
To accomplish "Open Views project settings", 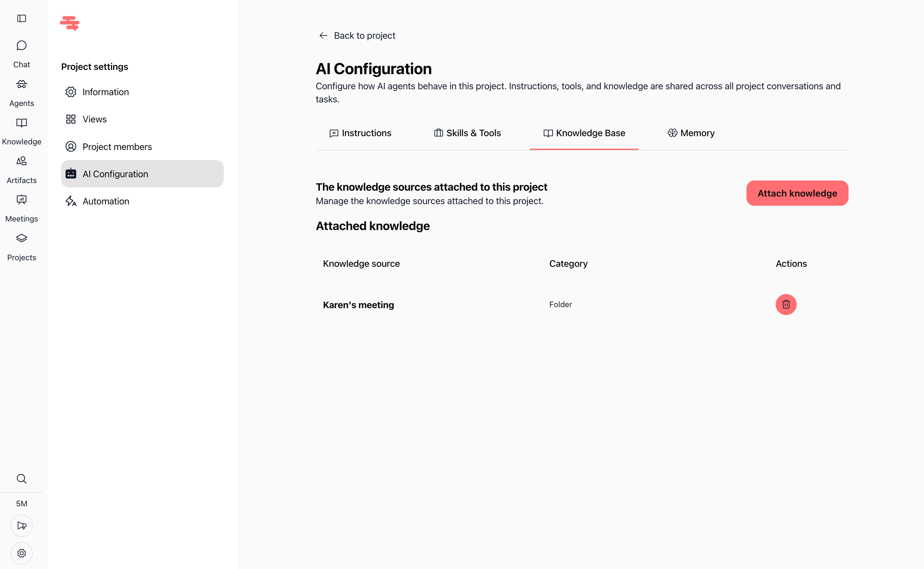I will 142,119.
